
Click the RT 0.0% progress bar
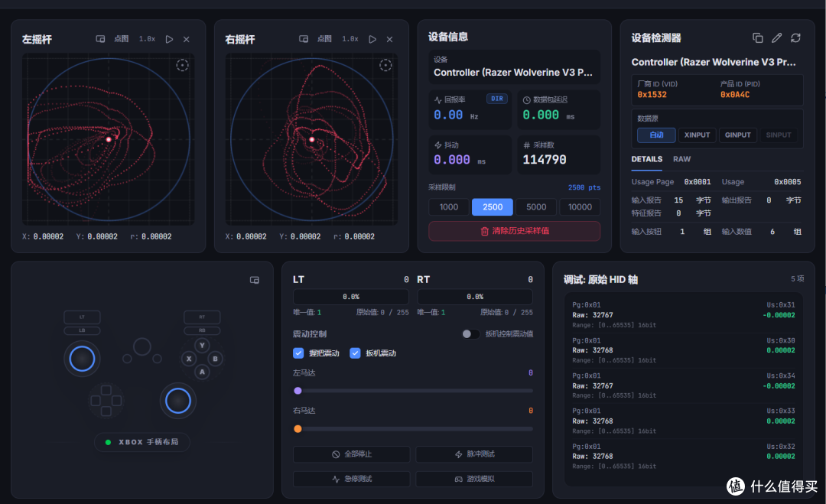click(475, 297)
